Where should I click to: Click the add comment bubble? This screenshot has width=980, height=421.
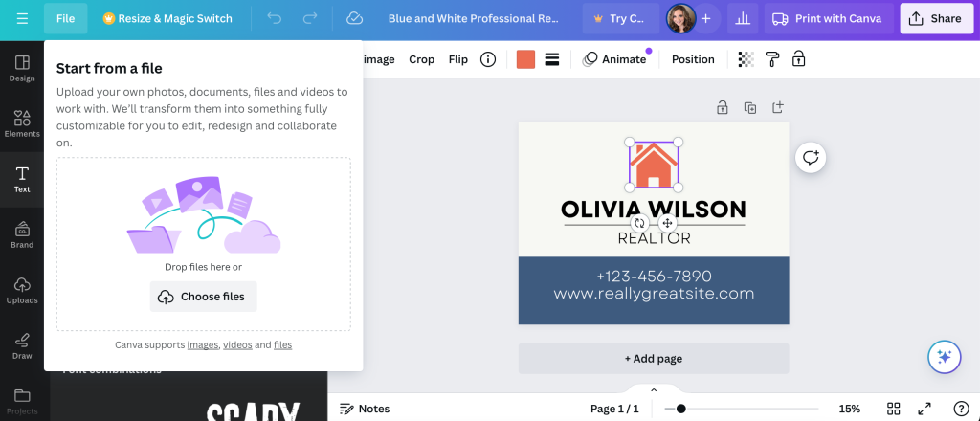811,158
